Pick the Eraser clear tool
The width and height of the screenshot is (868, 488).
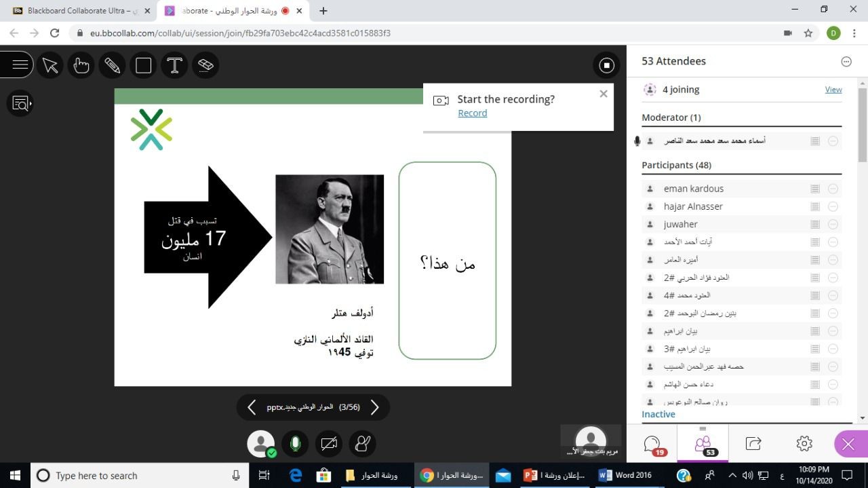[205, 65]
